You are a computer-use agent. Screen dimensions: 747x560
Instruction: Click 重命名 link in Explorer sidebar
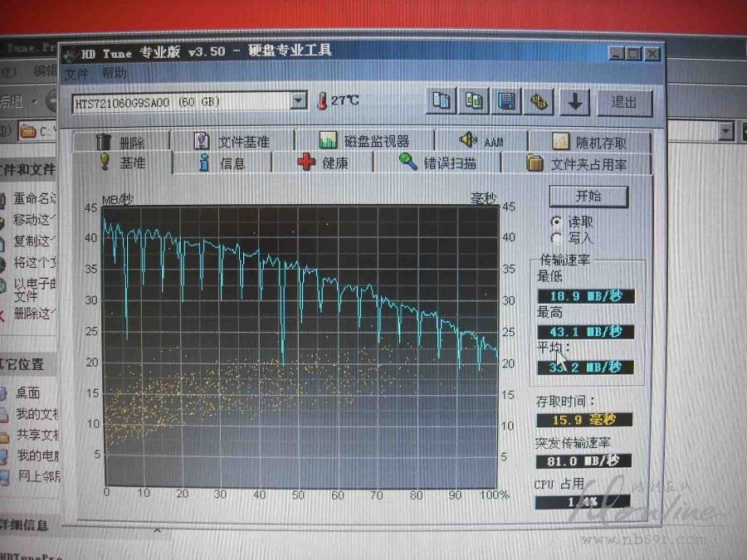[34, 198]
